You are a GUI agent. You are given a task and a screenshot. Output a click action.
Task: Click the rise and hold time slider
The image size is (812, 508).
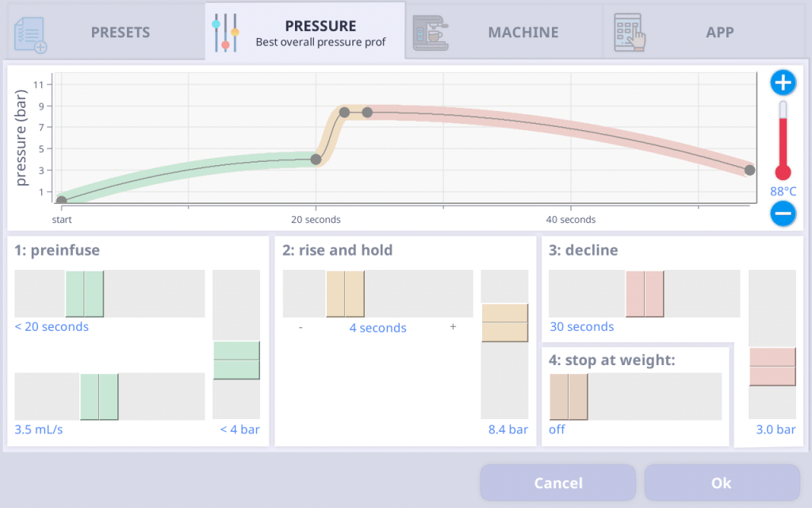[x=345, y=294]
